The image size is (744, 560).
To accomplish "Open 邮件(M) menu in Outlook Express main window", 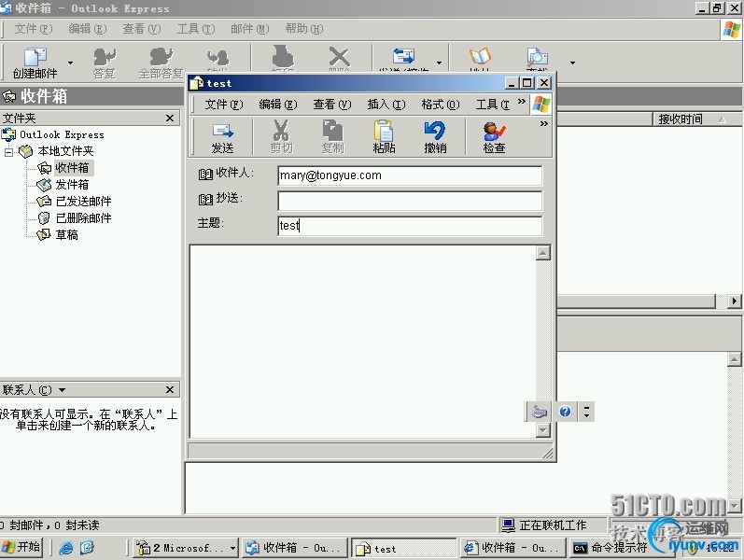I will (x=250, y=29).
